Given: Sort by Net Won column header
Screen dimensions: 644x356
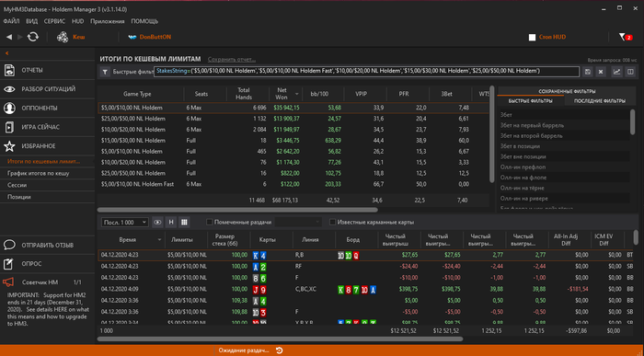Looking at the screenshot, I should click(285, 94).
